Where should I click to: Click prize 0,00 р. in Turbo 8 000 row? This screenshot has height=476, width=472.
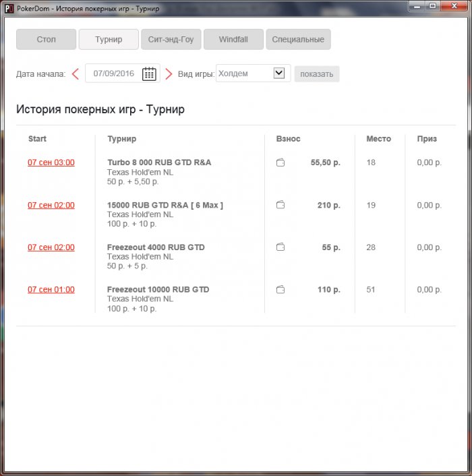[x=430, y=162]
